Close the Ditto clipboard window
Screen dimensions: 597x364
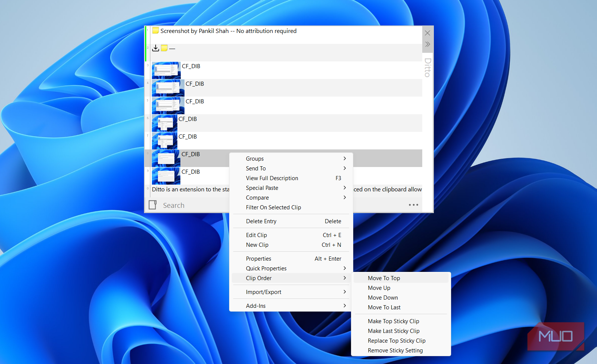[x=427, y=33]
